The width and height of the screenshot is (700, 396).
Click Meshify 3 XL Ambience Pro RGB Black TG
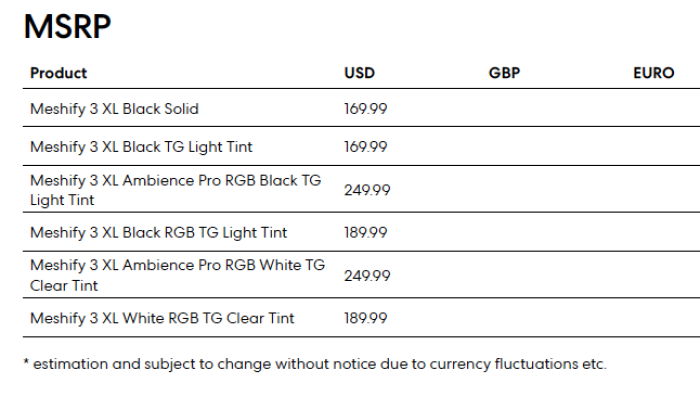[x=175, y=180]
